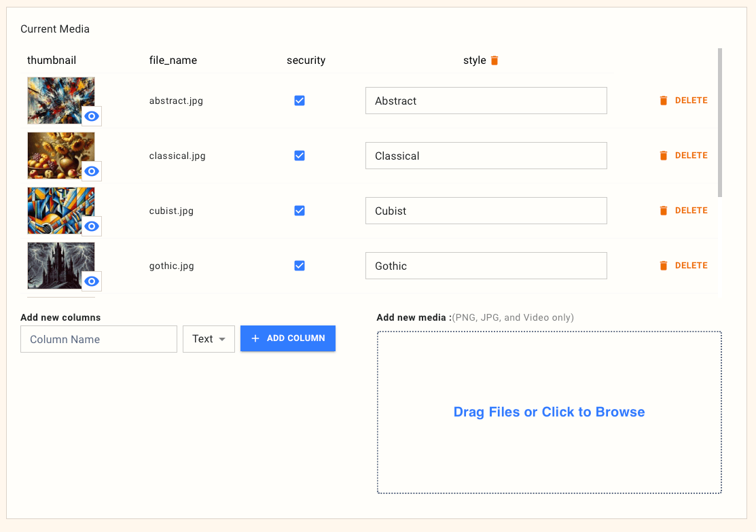Toggle security checkbox for classical.jpg

300,156
